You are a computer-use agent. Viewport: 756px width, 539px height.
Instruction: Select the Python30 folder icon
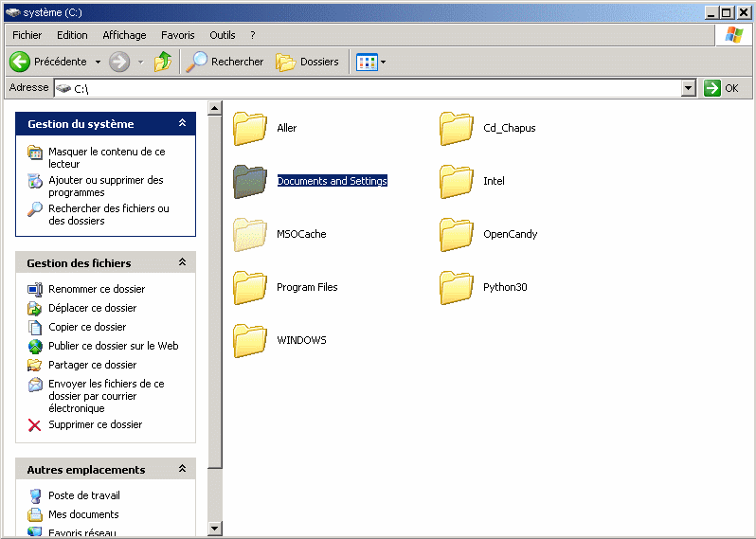[456, 287]
